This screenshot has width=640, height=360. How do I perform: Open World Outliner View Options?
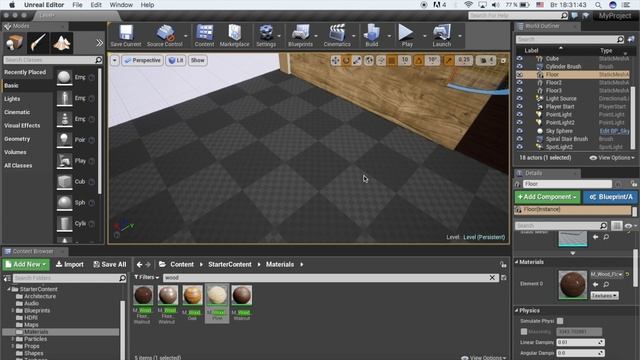612,158
